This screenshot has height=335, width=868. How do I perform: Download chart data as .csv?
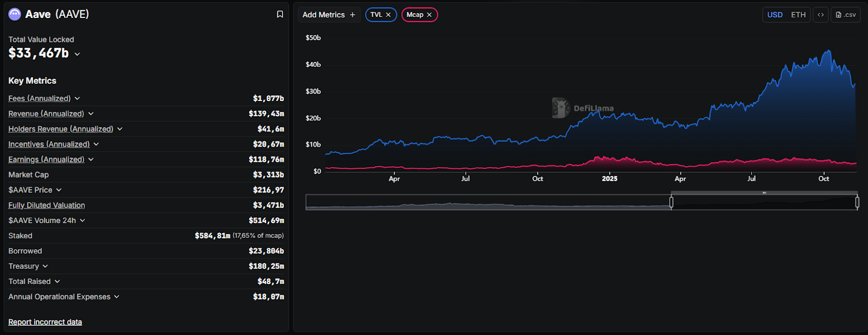tap(846, 15)
